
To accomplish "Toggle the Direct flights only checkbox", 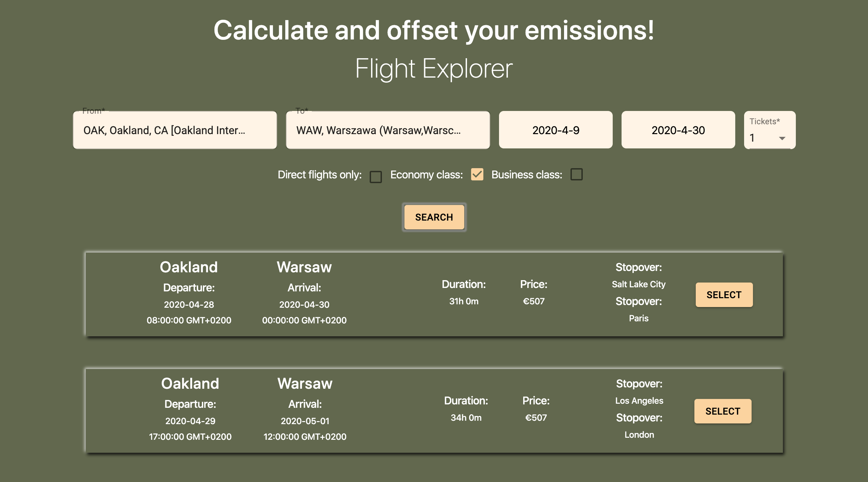I will [x=375, y=177].
